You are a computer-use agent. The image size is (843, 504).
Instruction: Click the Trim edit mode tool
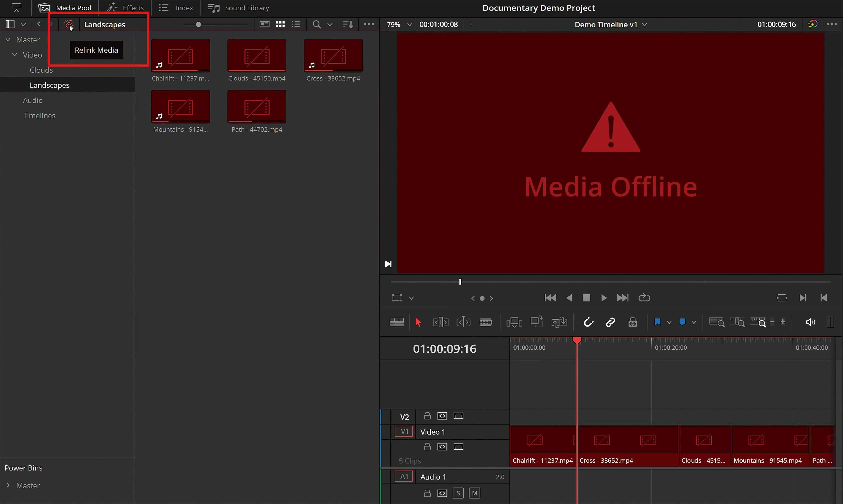tap(440, 322)
